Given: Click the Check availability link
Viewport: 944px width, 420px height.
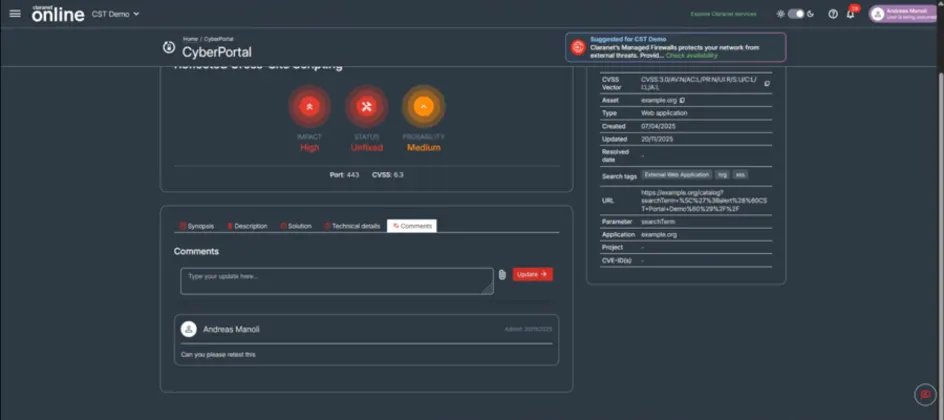Looking at the screenshot, I should (692, 55).
